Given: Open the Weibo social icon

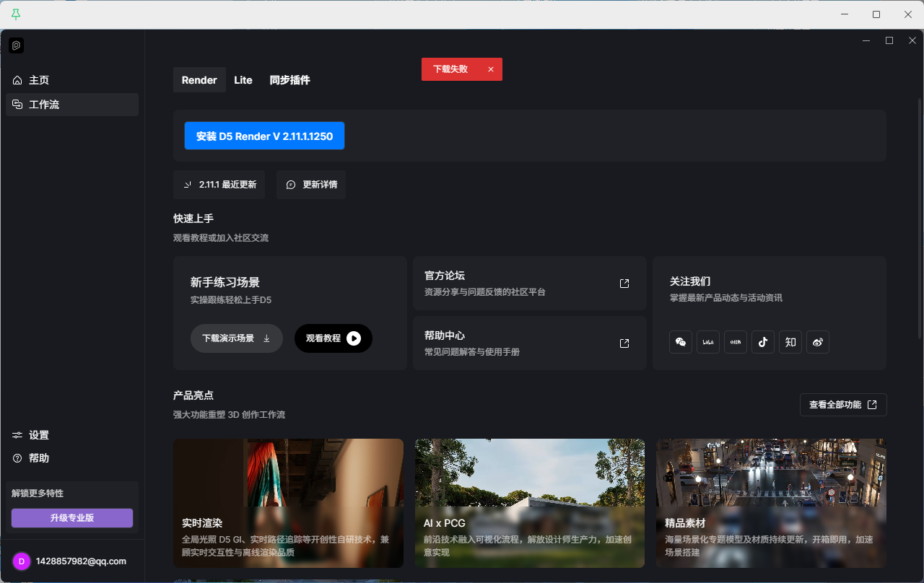Looking at the screenshot, I should [x=818, y=342].
